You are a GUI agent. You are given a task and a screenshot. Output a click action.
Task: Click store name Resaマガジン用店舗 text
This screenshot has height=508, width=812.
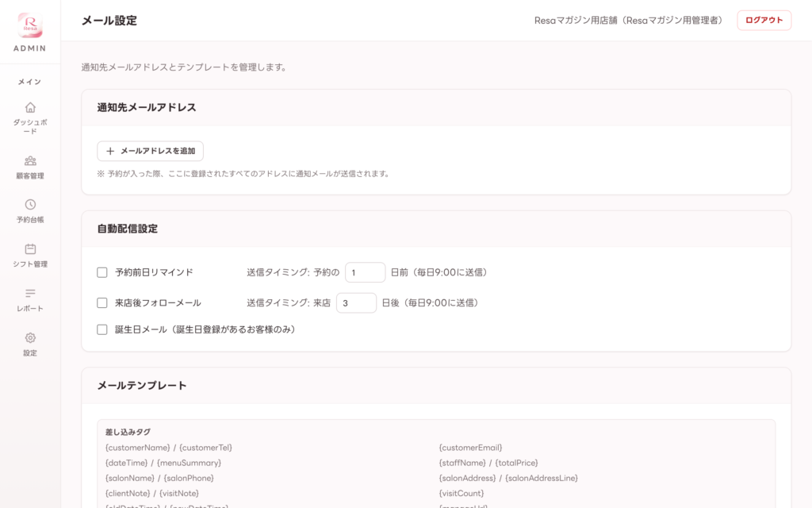[x=576, y=20]
